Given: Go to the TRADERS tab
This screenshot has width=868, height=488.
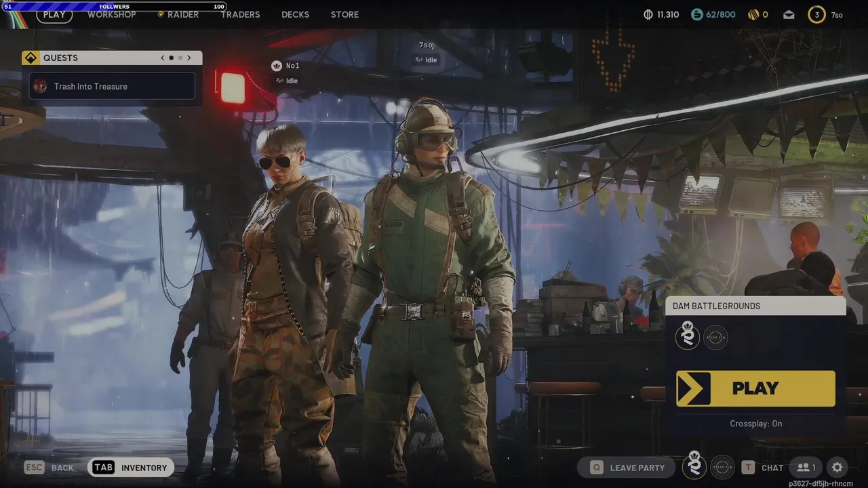Looking at the screenshot, I should 240,14.
